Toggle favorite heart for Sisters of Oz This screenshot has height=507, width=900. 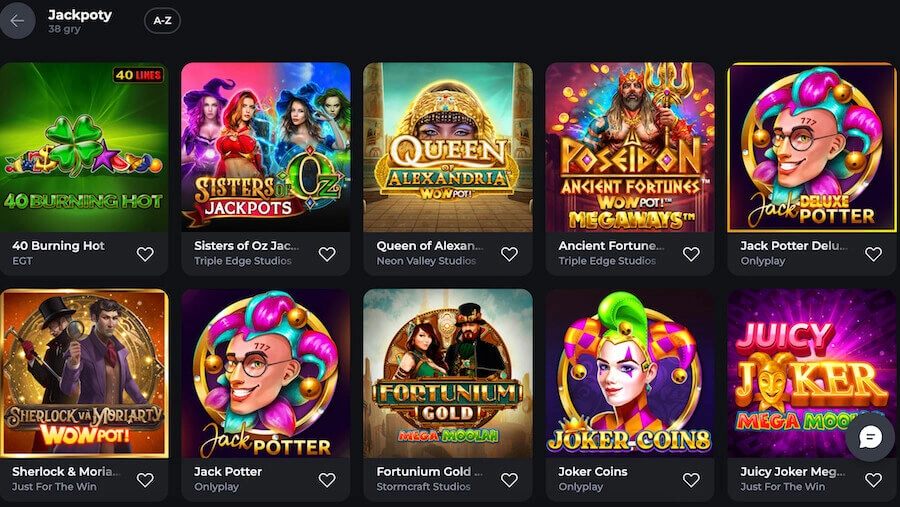coord(327,254)
